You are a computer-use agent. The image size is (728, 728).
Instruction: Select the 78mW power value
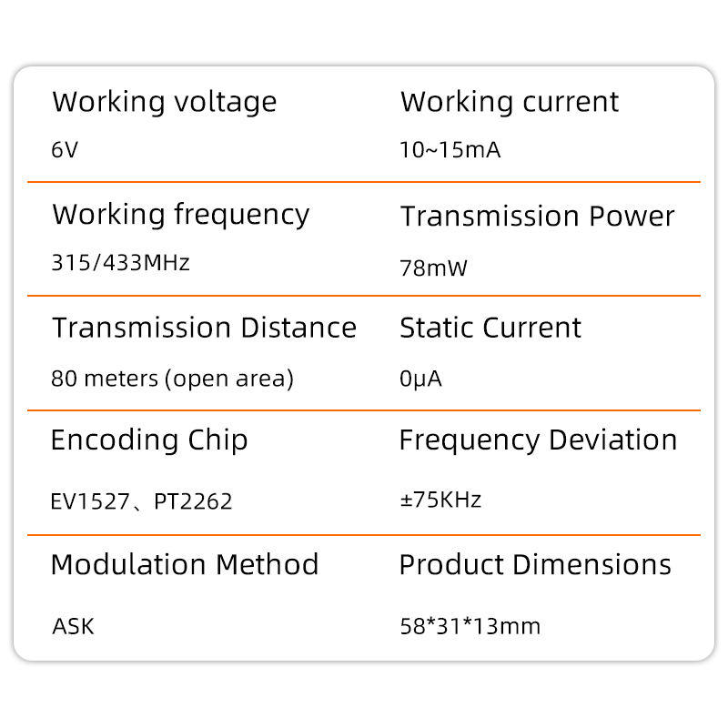click(433, 268)
